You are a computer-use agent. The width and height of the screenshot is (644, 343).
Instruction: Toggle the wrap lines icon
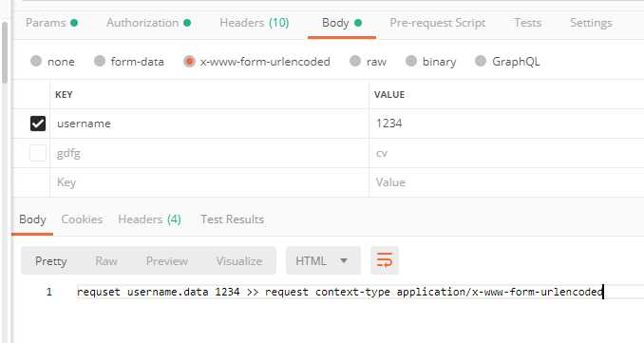(x=385, y=260)
